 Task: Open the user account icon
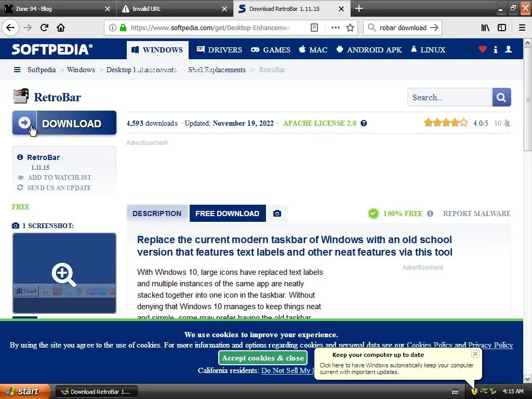pos(508,49)
